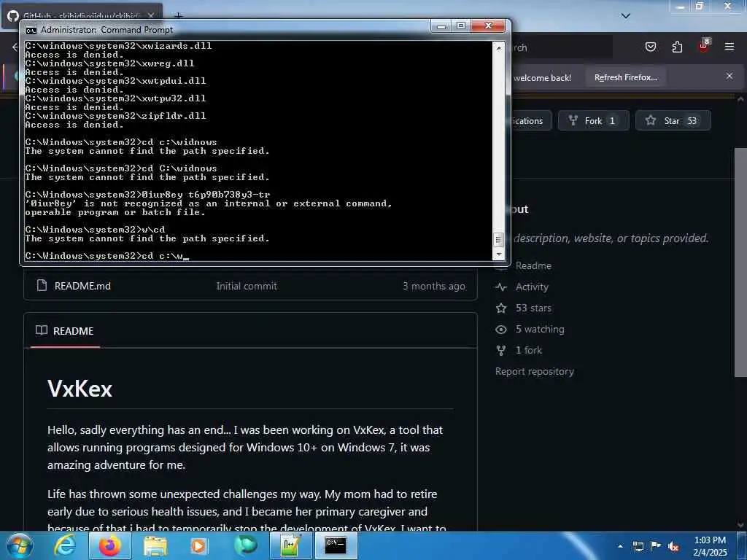Click the muted volume tray icon
The image size is (747, 560).
tap(673, 546)
